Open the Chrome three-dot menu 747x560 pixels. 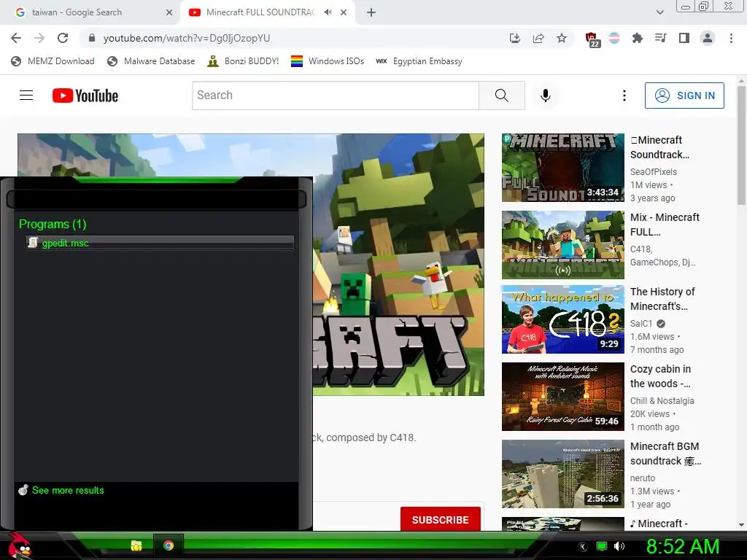(x=731, y=38)
